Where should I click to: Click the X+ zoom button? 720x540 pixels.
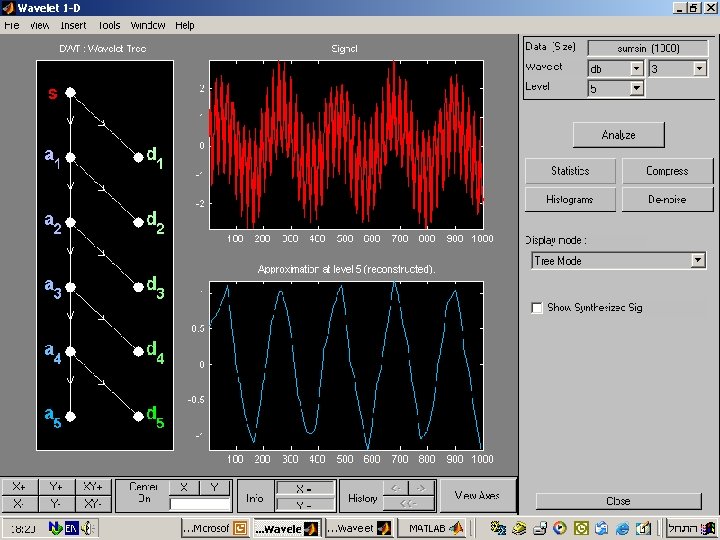[20, 487]
